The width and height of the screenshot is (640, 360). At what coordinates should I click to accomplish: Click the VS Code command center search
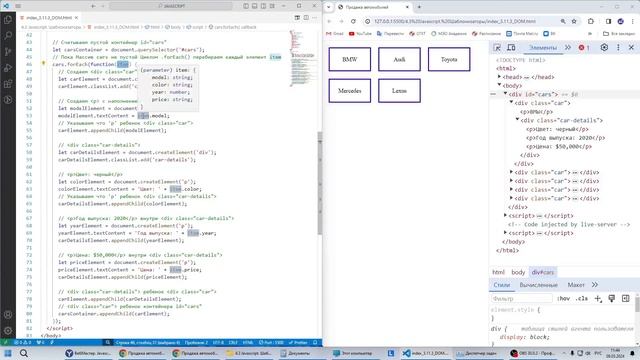tap(171, 6)
